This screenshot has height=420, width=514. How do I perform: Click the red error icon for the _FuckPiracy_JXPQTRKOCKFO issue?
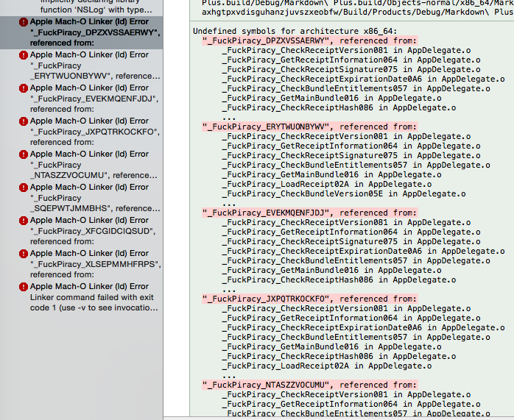pyautogui.click(x=24, y=121)
